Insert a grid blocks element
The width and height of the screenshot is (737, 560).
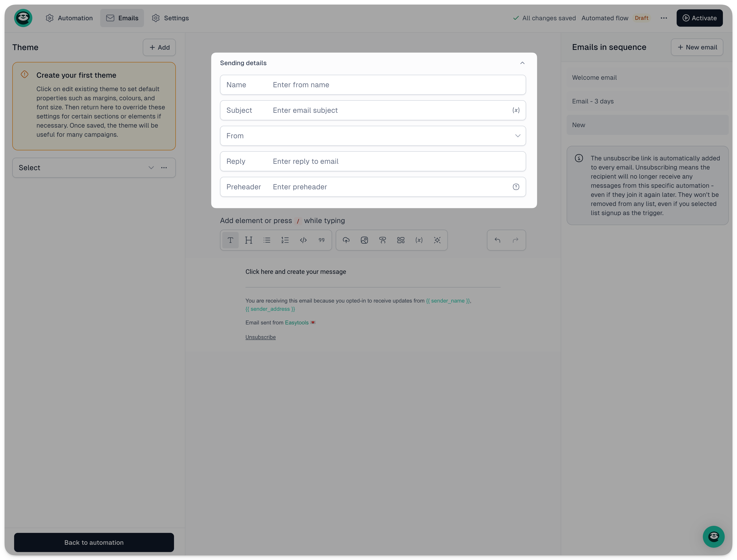click(x=401, y=240)
